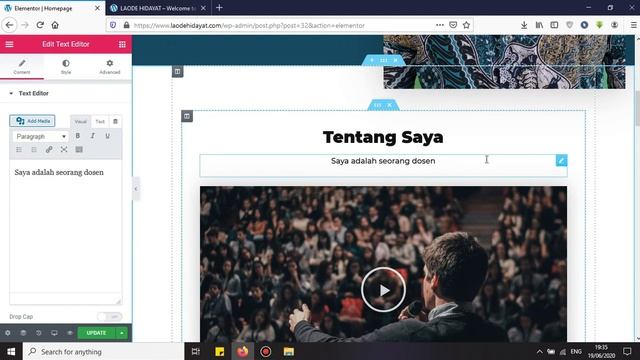Insert a bulleted list
The image size is (640, 360).
19,150
